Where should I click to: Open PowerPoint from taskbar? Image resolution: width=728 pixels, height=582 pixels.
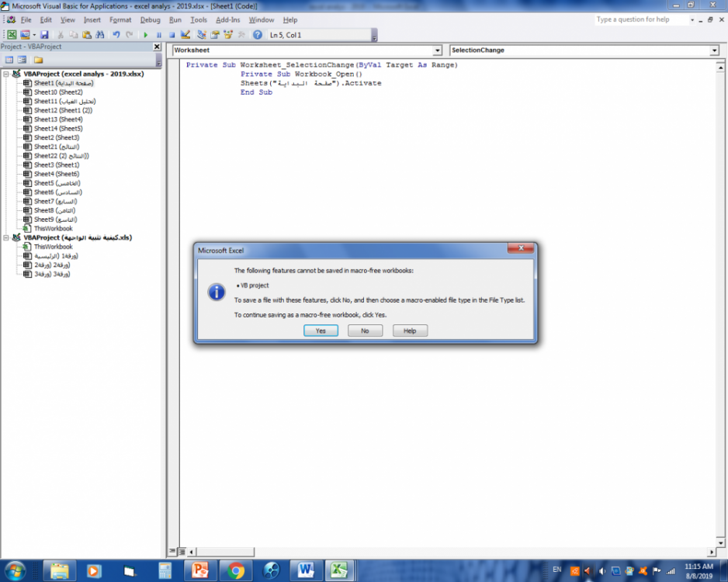(x=200, y=571)
